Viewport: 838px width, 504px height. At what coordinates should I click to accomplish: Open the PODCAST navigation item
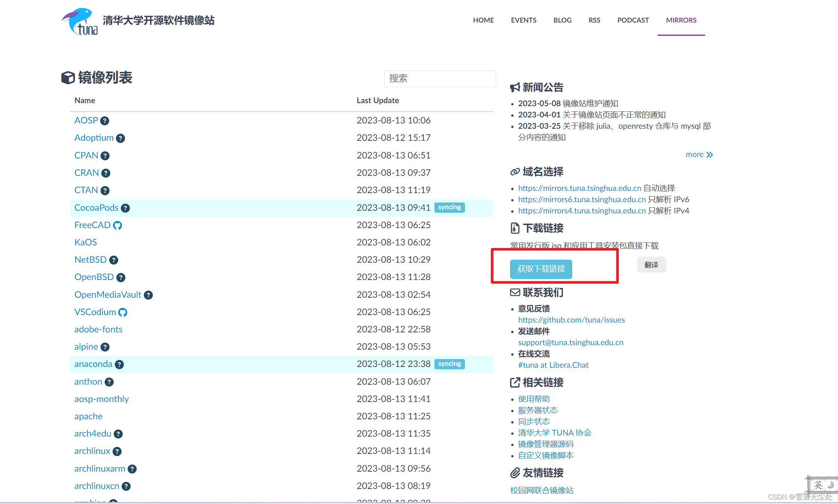click(633, 20)
